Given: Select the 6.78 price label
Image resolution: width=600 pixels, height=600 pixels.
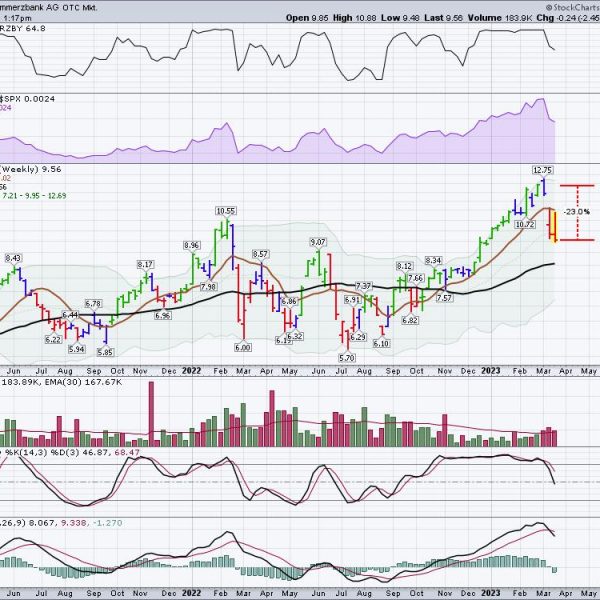Looking at the screenshot, I should [93, 304].
